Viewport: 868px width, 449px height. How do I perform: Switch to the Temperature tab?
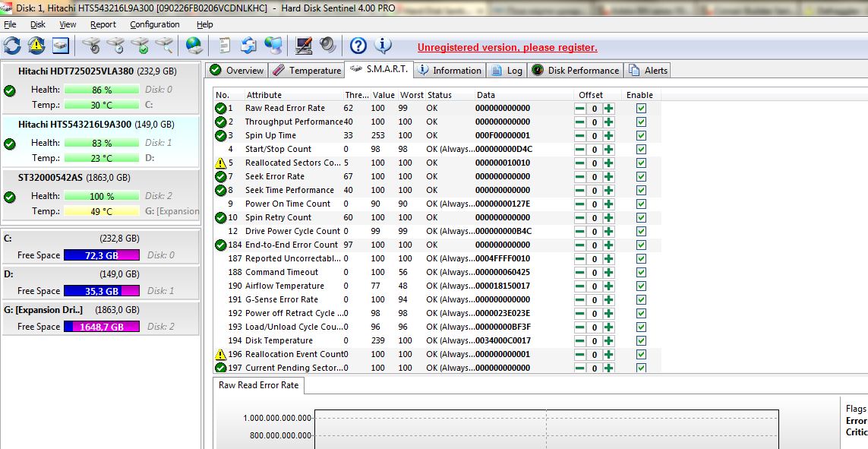[308, 71]
